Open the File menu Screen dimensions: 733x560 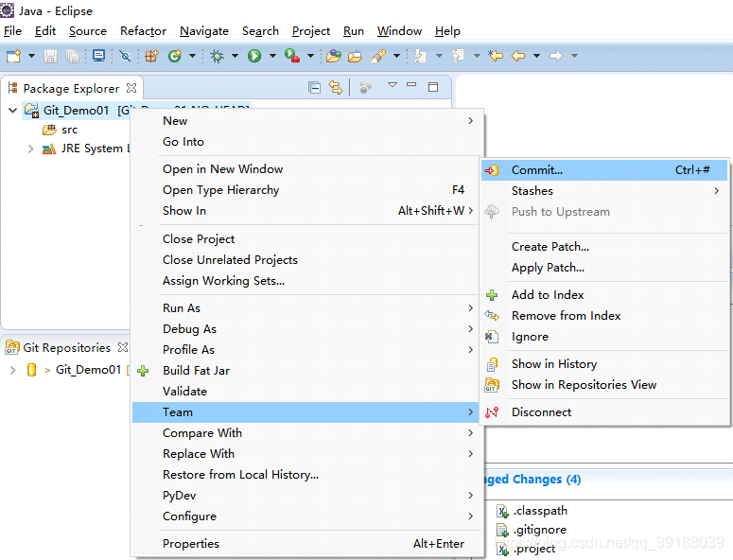(x=12, y=31)
